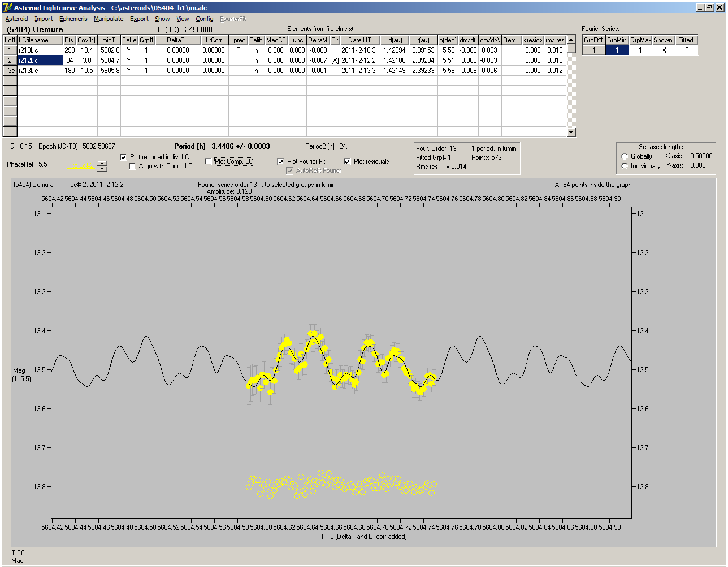Open the View menu
This screenshot has width=728, height=567.
click(x=183, y=19)
